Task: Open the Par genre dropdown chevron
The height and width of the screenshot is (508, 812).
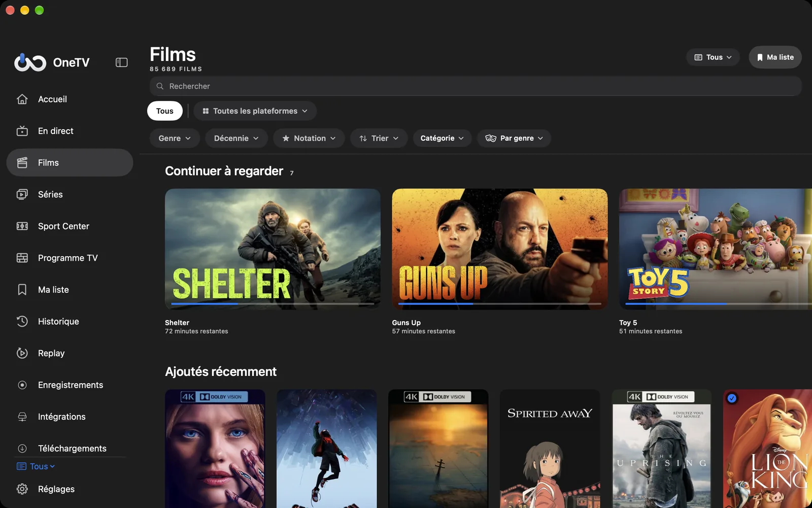Action: coord(540,138)
